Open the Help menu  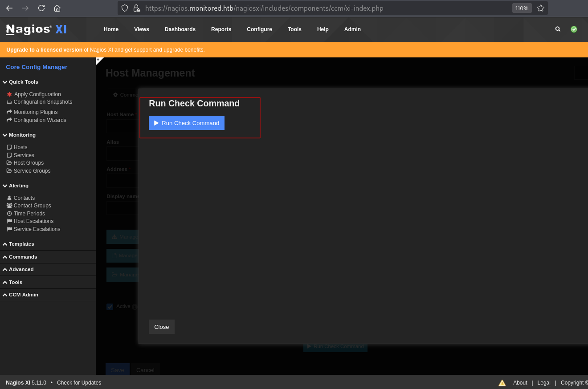[x=323, y=29]
